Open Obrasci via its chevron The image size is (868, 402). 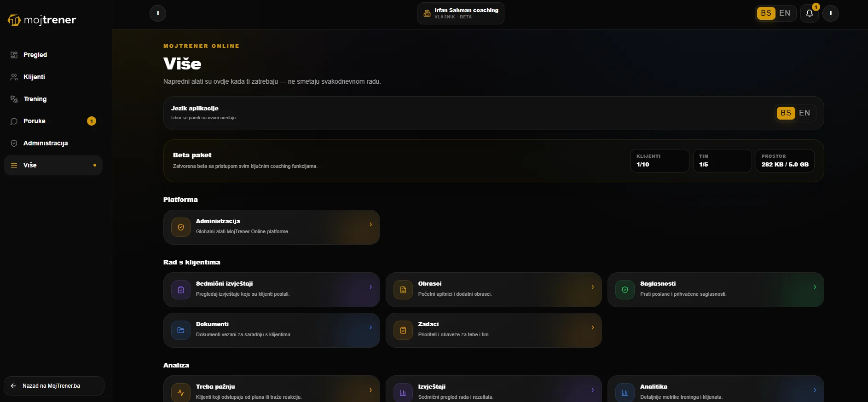pyautogui.click(x=592, y=287)
